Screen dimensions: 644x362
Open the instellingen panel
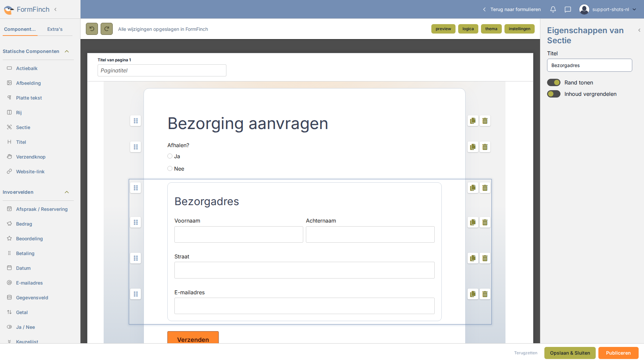[520, 29]
